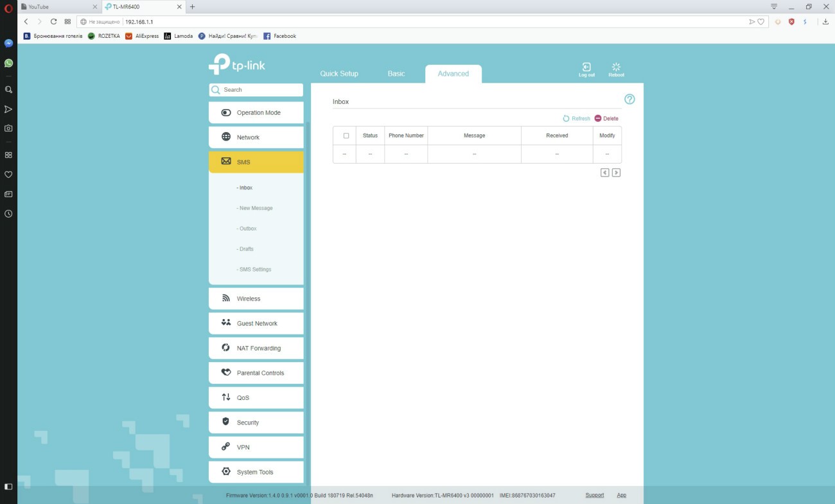Click the Support link in footer
Image resolution: width=835 pixels, height=504 pixels.
[594, 495]
